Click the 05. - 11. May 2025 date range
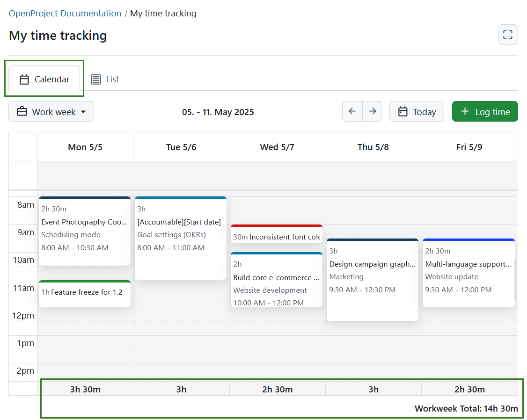The width and height of the screenshot is (527, 420). tap(218, 112)
